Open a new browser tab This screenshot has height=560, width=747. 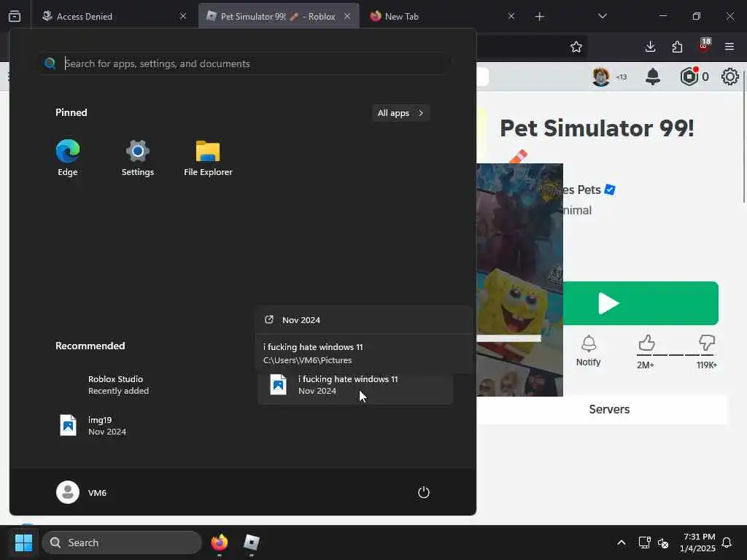[539, 17]
